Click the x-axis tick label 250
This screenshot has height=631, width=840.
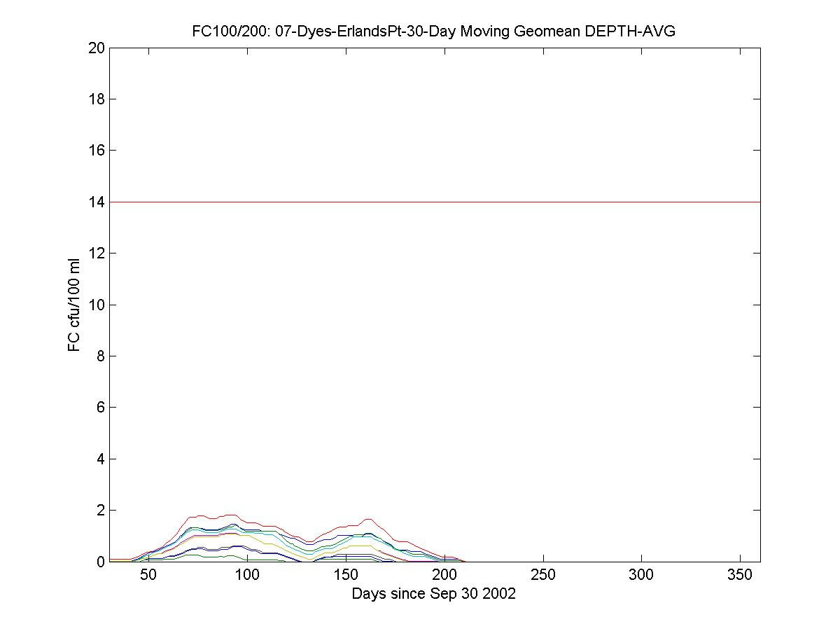[x=543, y=576]
